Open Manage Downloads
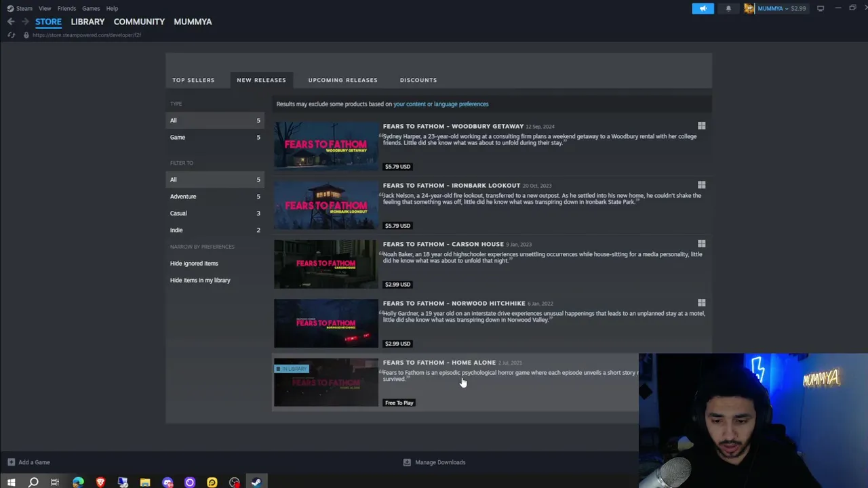 [x=434, y=462]
